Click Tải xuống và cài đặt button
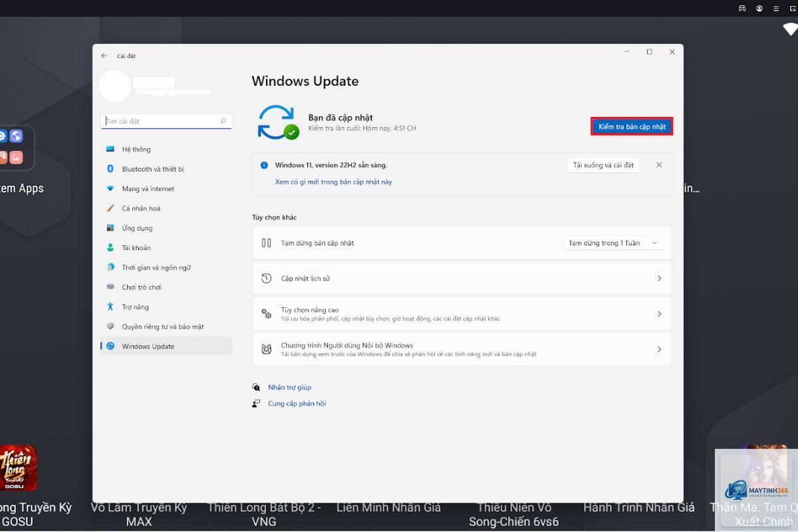The height and width of the screenshot is (532, 798). [x=603, y=165]
